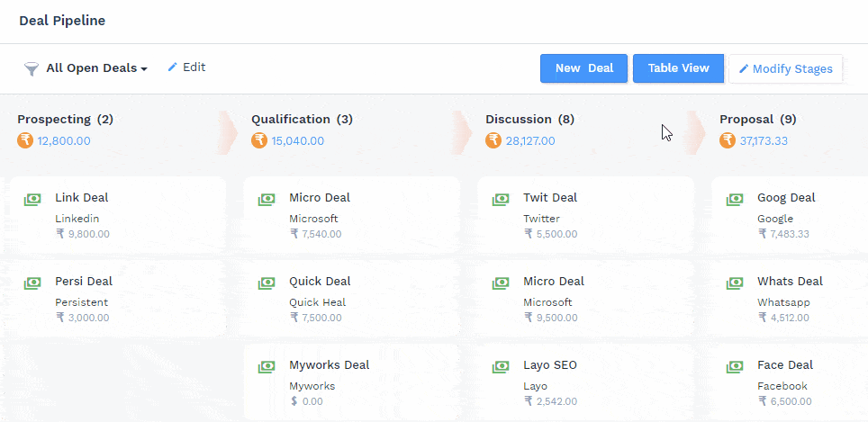868x422 pixels.
Task: Expand the All Open Deals dropdown
Action: point(96,68)
